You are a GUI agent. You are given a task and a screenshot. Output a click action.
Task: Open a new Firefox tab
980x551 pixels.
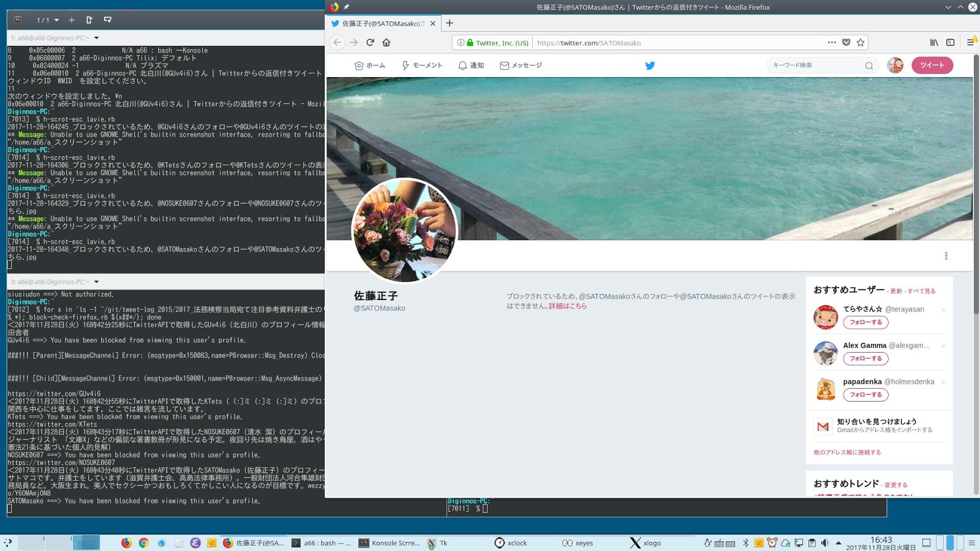(450, 23)
